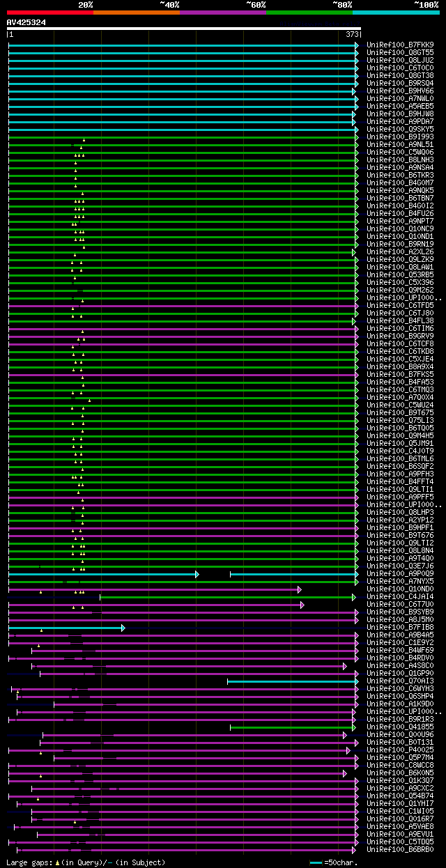Click the green ~80% legend color segment

pos(309,12)
